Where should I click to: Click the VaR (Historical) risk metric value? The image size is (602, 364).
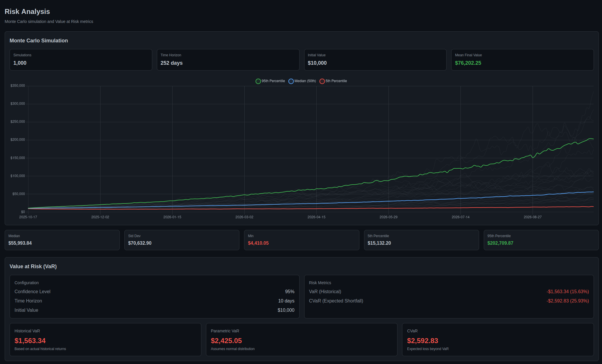pos(567,291)
